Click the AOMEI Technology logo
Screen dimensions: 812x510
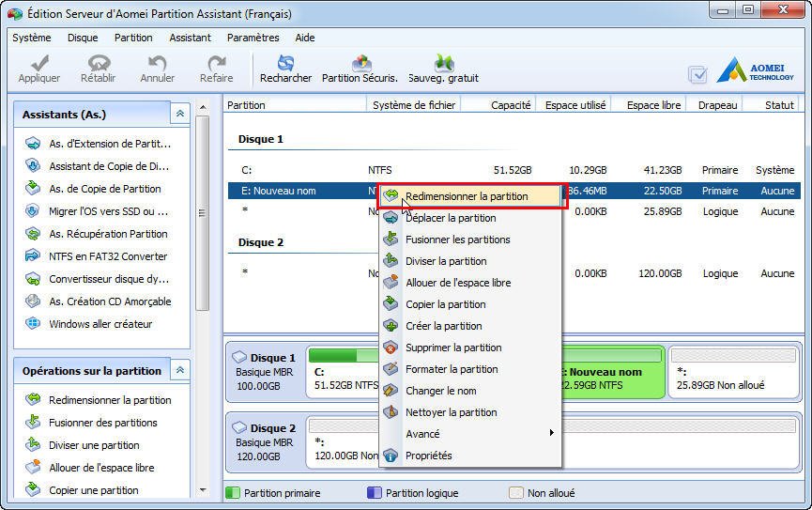[x=755, y=70]
